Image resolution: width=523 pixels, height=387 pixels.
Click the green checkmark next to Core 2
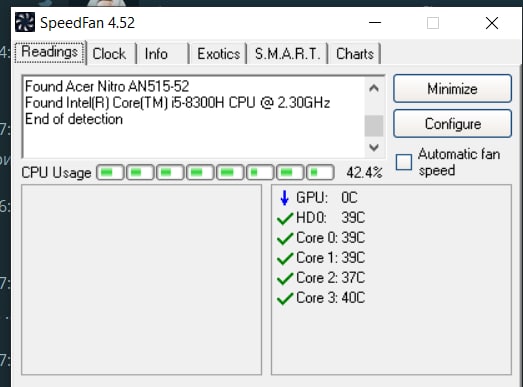[x=285, y=279]
